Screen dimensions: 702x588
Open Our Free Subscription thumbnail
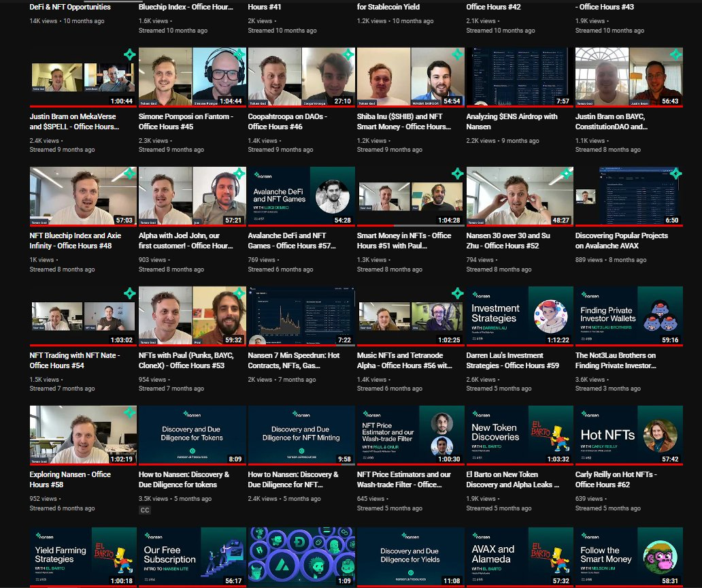(192, 557)
